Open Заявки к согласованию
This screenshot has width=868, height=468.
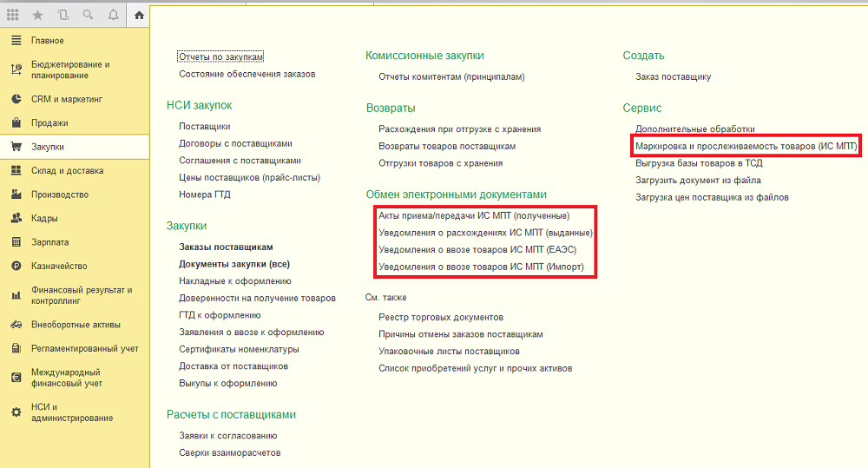pos(228,436)
